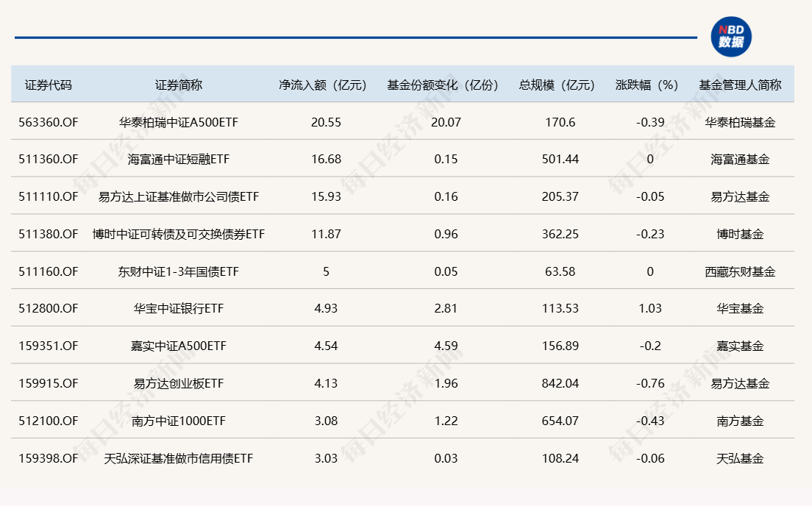
Task: Click the 证券简称 column header
Action: tap(179, 85)
